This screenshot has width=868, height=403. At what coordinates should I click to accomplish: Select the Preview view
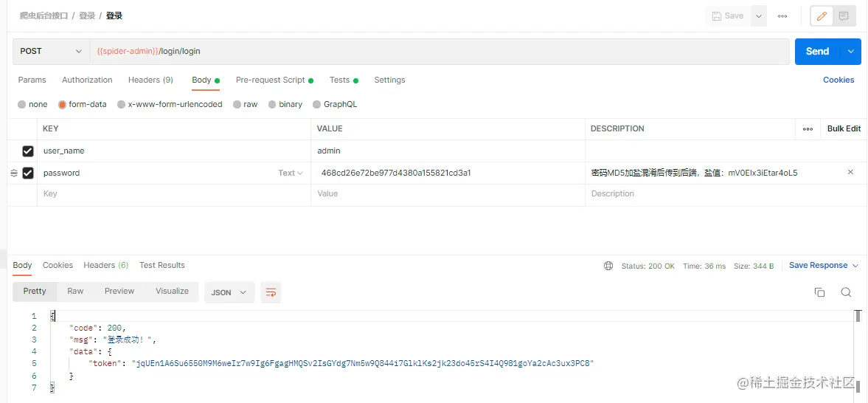point(119,291)
